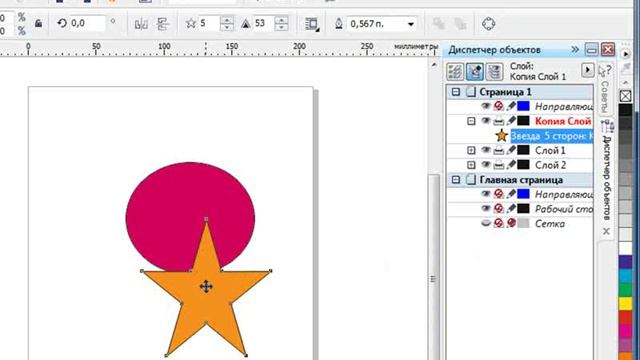
Task: Toggle editable pencil for Слой 1
Action: tap(511, 150)
